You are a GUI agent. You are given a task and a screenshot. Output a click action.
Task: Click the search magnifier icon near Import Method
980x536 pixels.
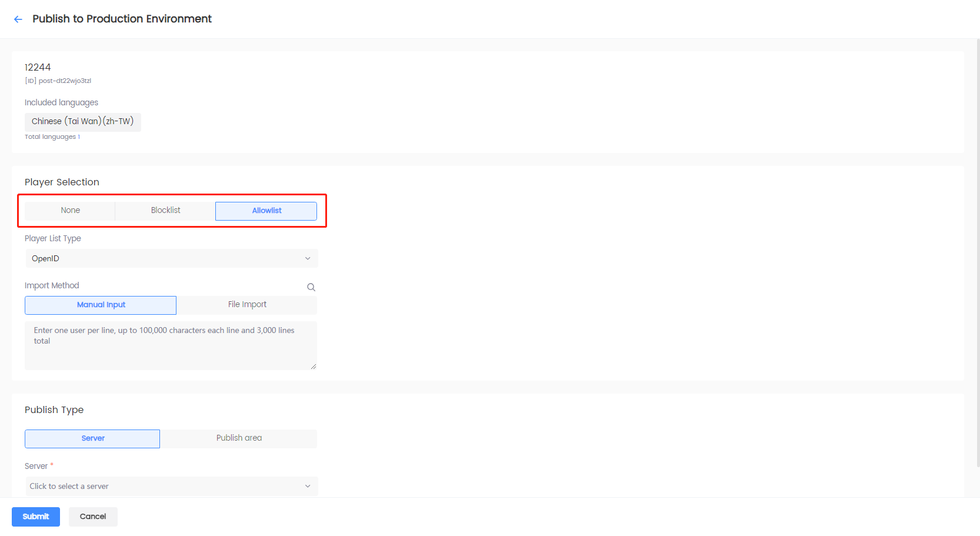311,287
